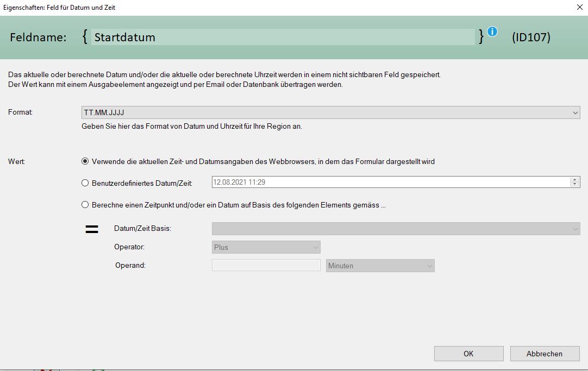Click the Operand text field
Viewport: 588px width, 371px height.
tap(266, 266)
